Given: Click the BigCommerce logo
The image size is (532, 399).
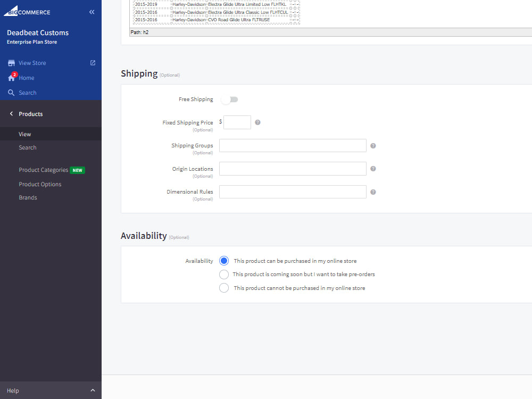Looking at the screenshot, I should click(27, 11).
